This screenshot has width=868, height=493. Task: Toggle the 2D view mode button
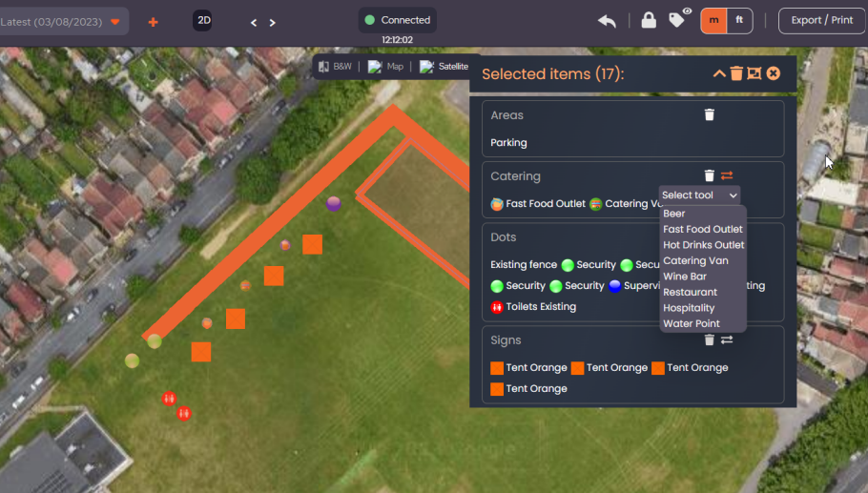point(202,21)
